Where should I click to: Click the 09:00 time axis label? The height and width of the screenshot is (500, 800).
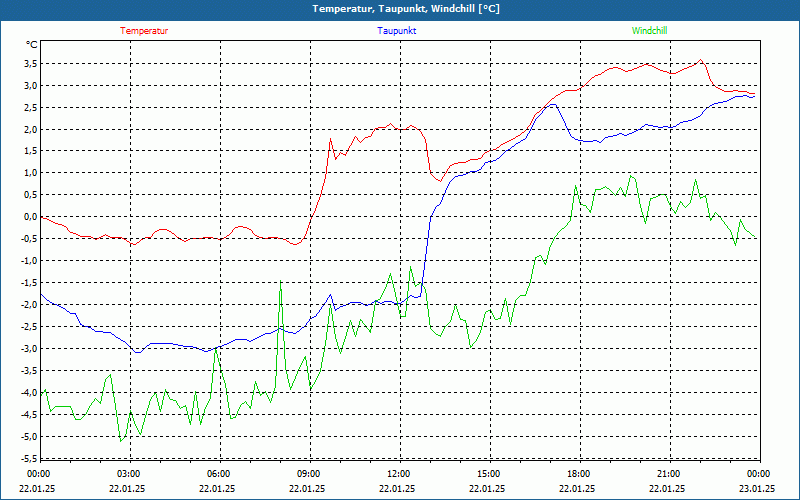pyautogui.click(x=310, y=474)
